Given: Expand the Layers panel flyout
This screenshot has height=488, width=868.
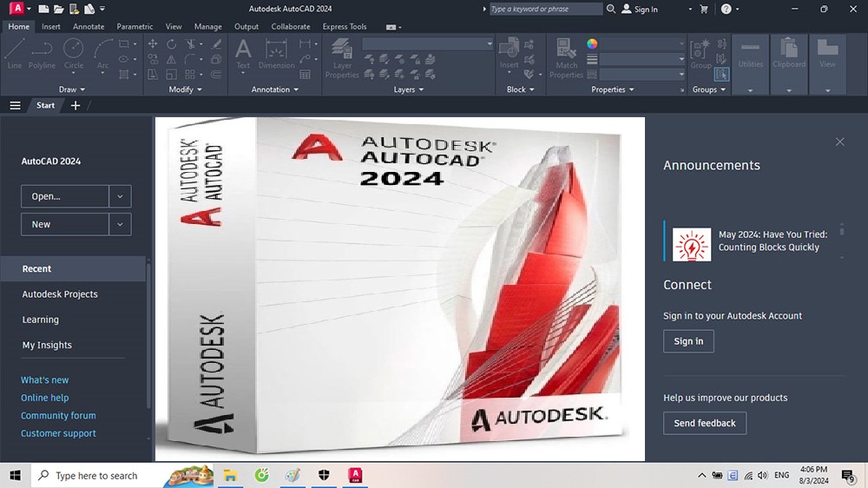Looking at the screenshot, I should [409, 89].
